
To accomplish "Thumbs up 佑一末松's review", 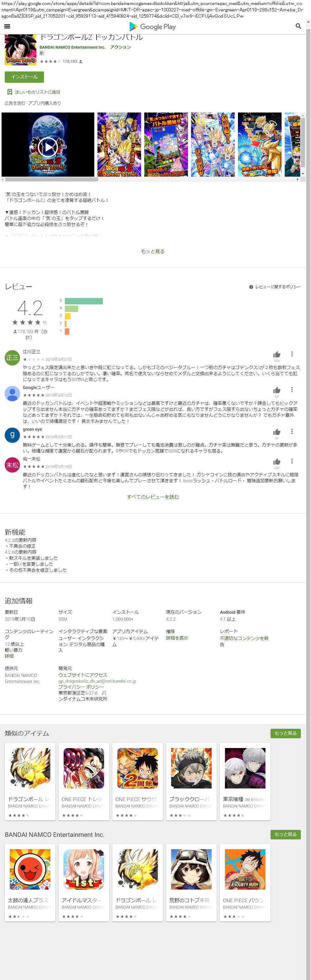I will coord(277,461).
